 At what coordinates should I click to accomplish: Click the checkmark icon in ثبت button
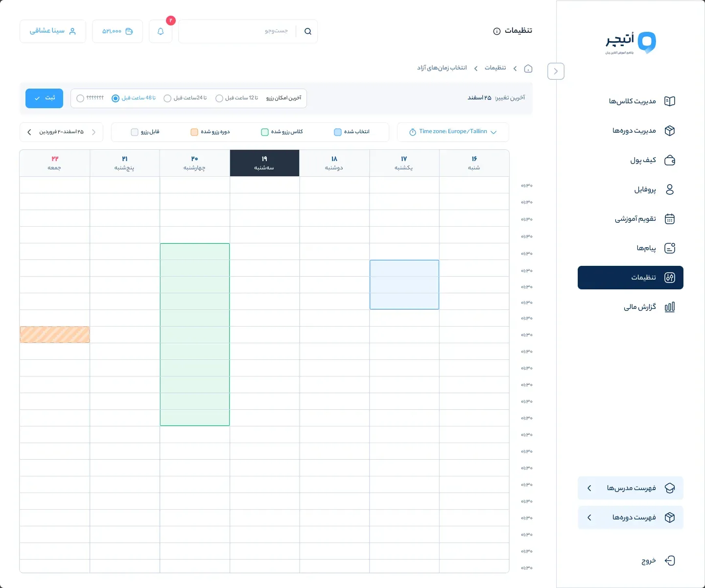pos(37,98)
